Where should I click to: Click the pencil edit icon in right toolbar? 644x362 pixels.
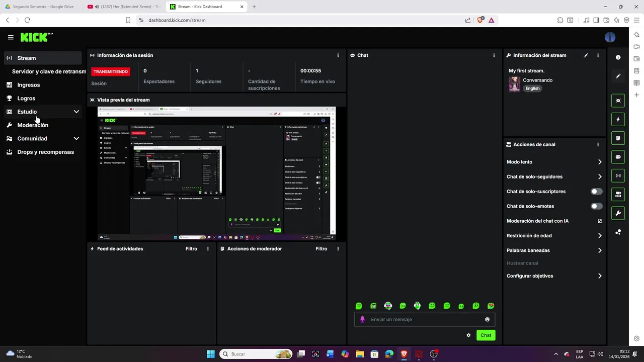tap(618, 76)
